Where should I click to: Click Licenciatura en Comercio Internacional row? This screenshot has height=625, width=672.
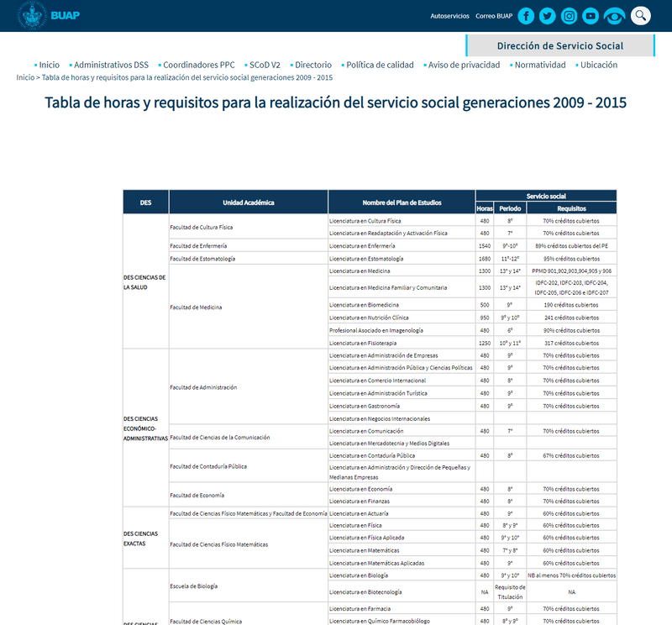(402, 381)
